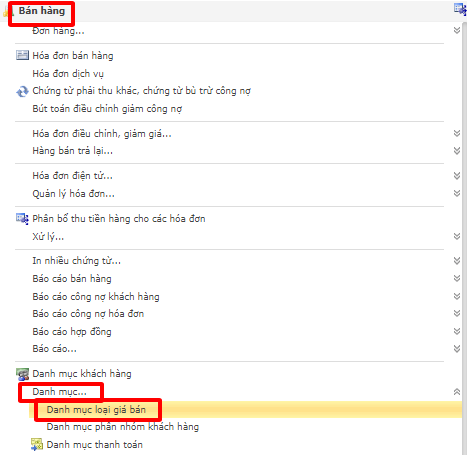The width and height of the screenshot is (467, 455).
Task: Collapse the Danh mục... section chevron
Action: (x=457, y=392)
